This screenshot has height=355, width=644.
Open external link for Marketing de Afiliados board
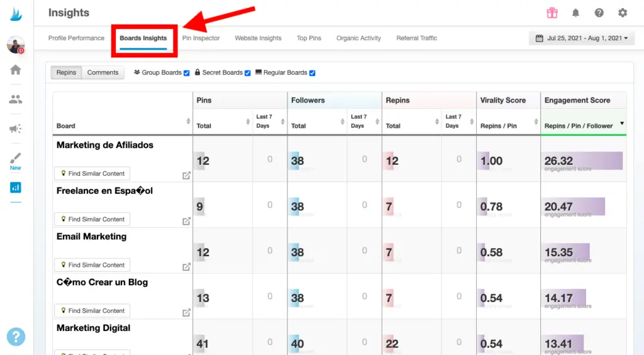tap(186, 175)
